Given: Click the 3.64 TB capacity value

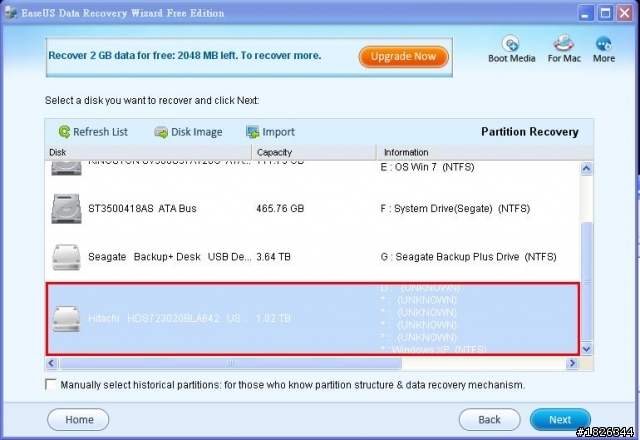Looking at the screenshot, I should [273, 257].
